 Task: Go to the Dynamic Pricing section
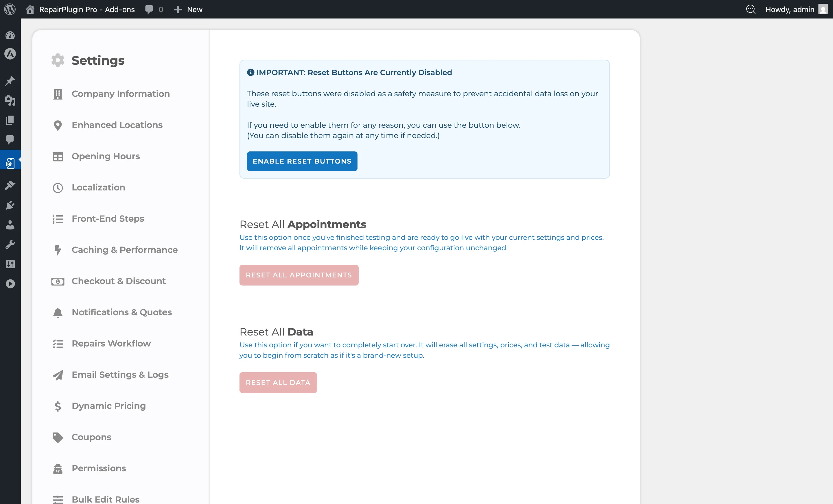point(108,406)
